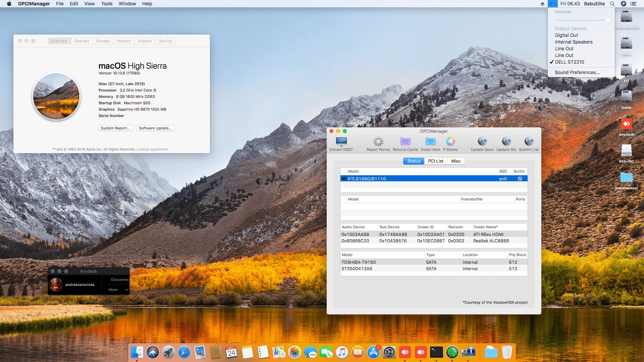Select the TOSHIBA-TR150 drive row
Viewport: 644px width, 362px height.
[359, 262]
